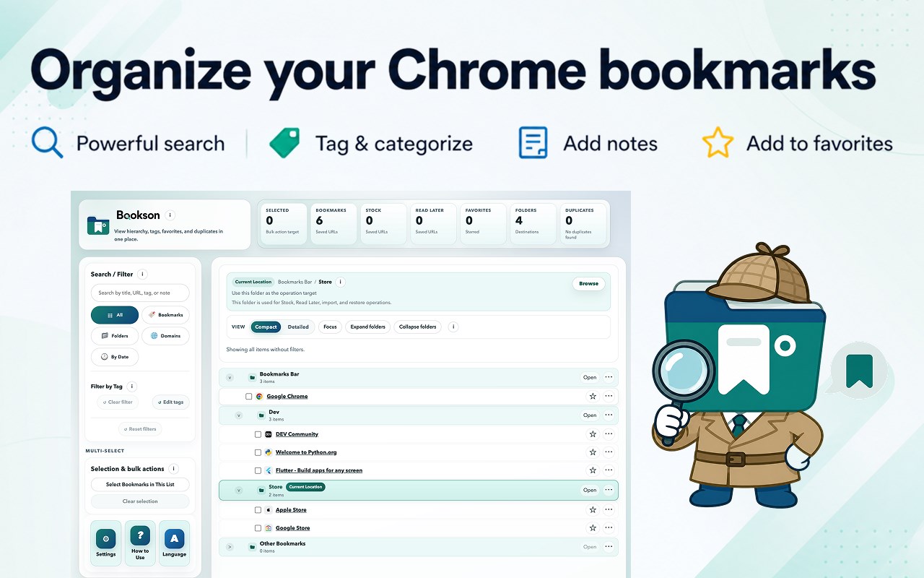Show info for the View options row
Viewport: 924px width, 578px height.
[x=453, y=327]
